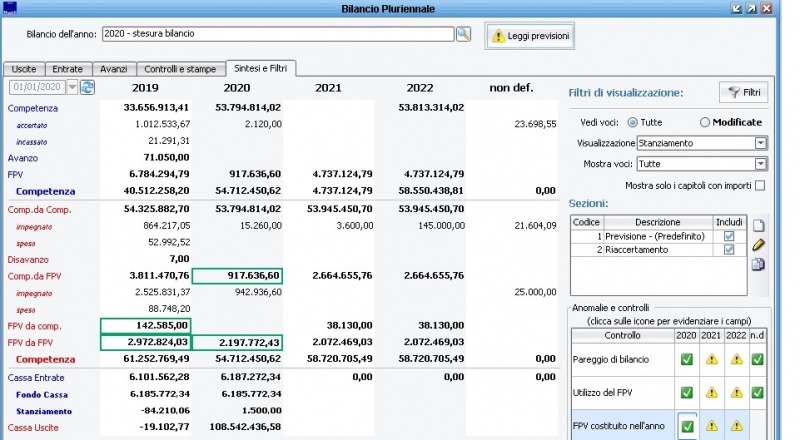Click the new section page icon
The width and height of the screenshot is (800, 440).
tap(759, 226)
